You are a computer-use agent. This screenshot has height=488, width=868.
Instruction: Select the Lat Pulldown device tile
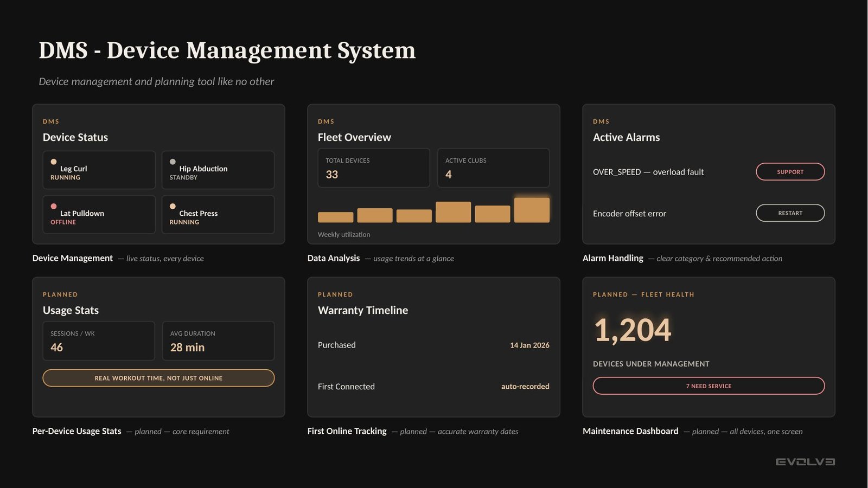pos(99,215)
